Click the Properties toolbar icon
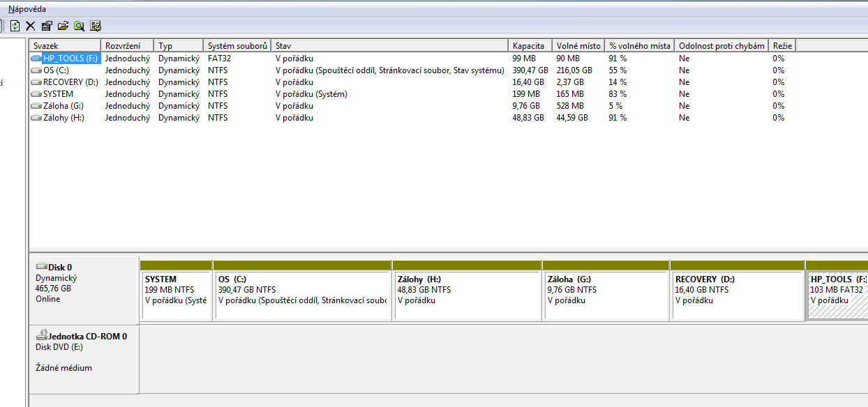Image resolution: width=868 pixels, height=407 pixels. click(x=47, y=26)
